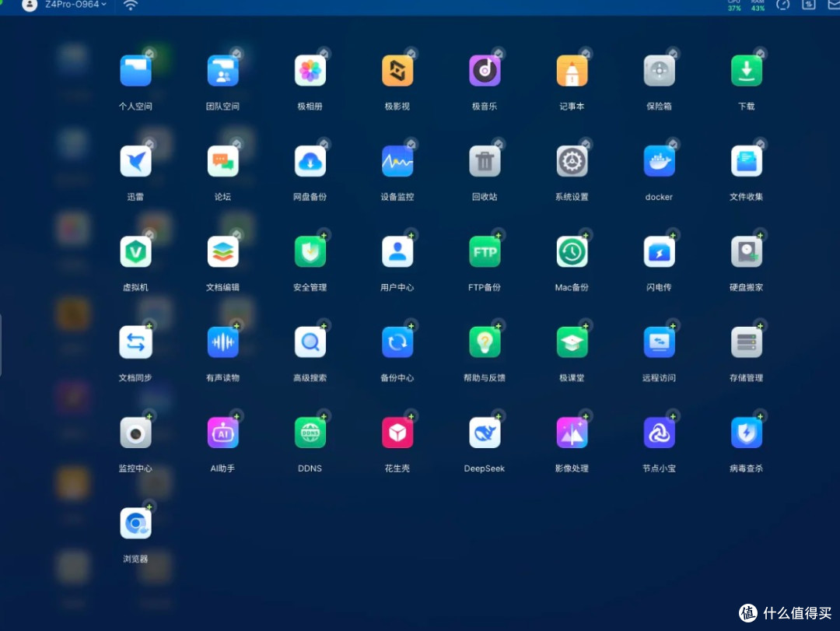Open the 记事本 notes app
840x631 pixels.
(572, 71)
